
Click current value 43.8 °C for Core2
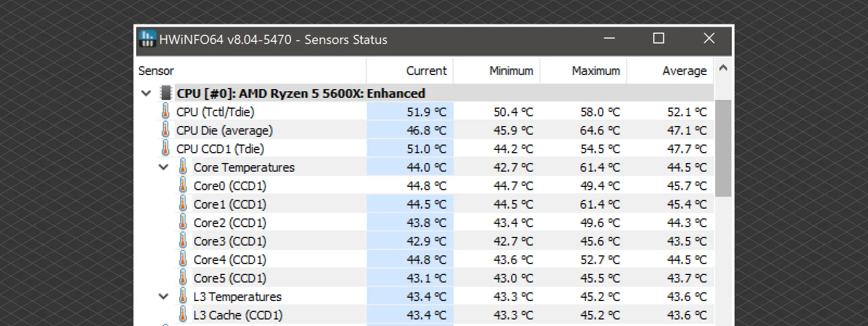pyautogui.click(x=426, y=223)
